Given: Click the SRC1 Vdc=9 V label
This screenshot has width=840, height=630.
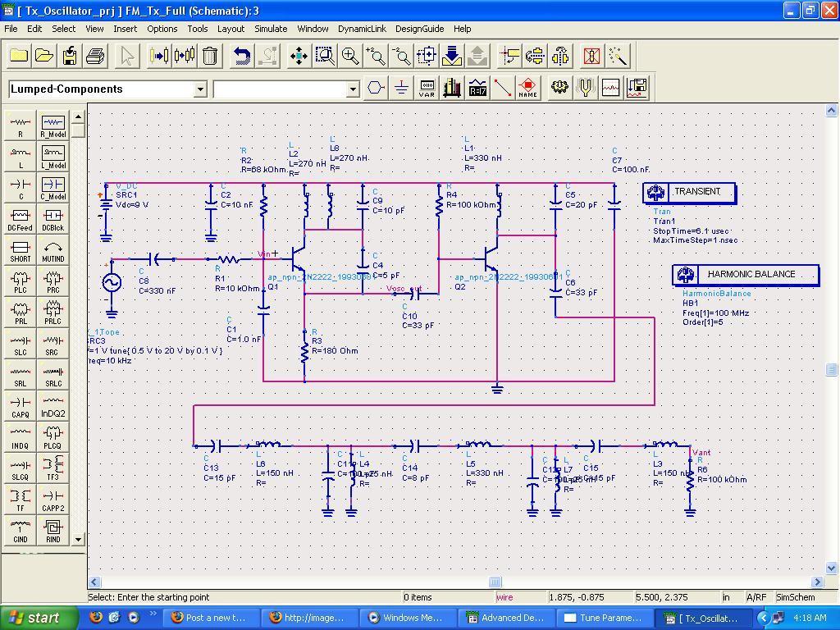Looking at the screenshot, I should point(132,200).
